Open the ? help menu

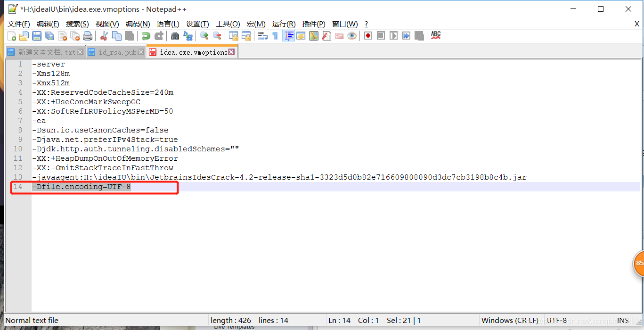pyautogui.click(x=367, y=24)
